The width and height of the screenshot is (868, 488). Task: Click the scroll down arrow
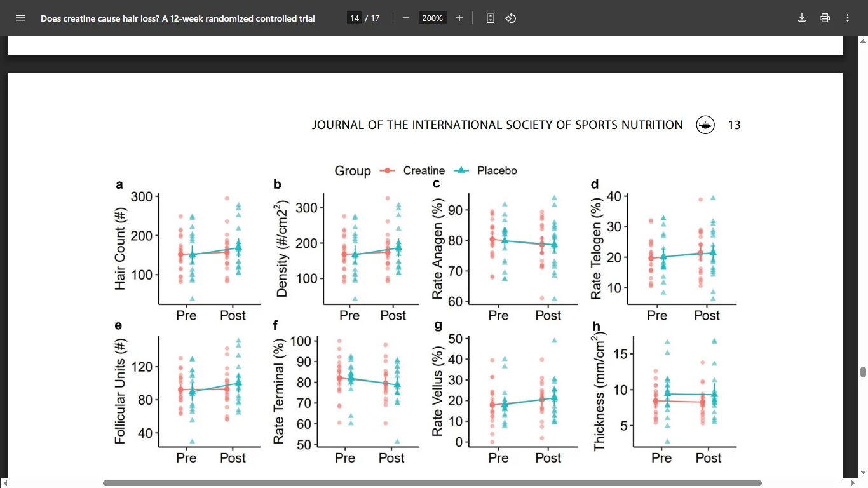coord(863,473)
